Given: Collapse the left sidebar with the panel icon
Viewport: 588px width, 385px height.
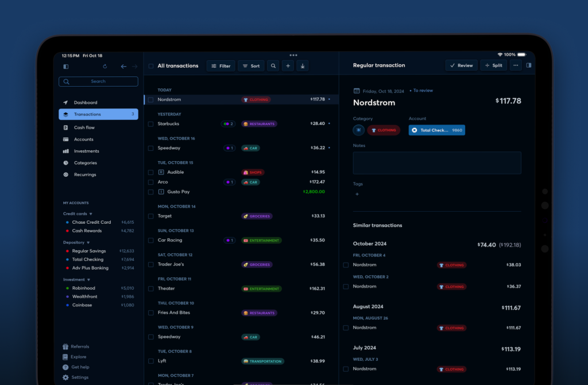Looking at the screenshot, I should tap(65, 67).
